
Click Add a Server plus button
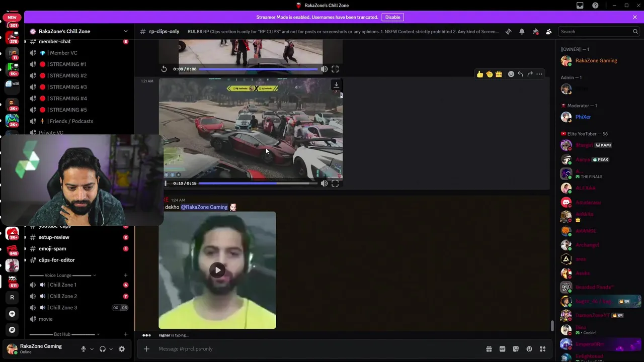tap(12, 314)
